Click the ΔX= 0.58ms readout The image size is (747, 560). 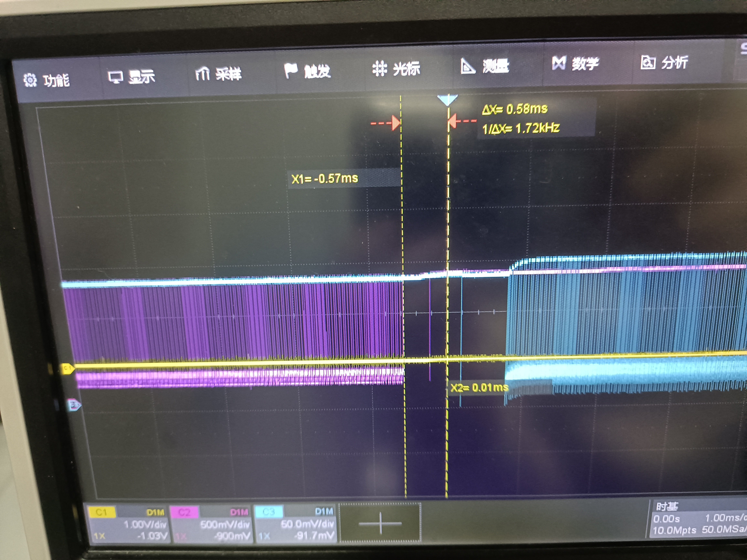pyautogui.click(x=515, y=109)
